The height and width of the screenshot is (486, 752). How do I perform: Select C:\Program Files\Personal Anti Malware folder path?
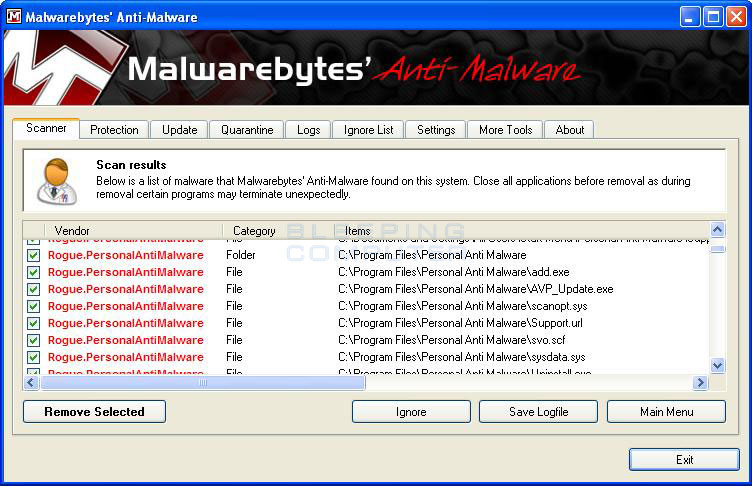tap(432, 255)
